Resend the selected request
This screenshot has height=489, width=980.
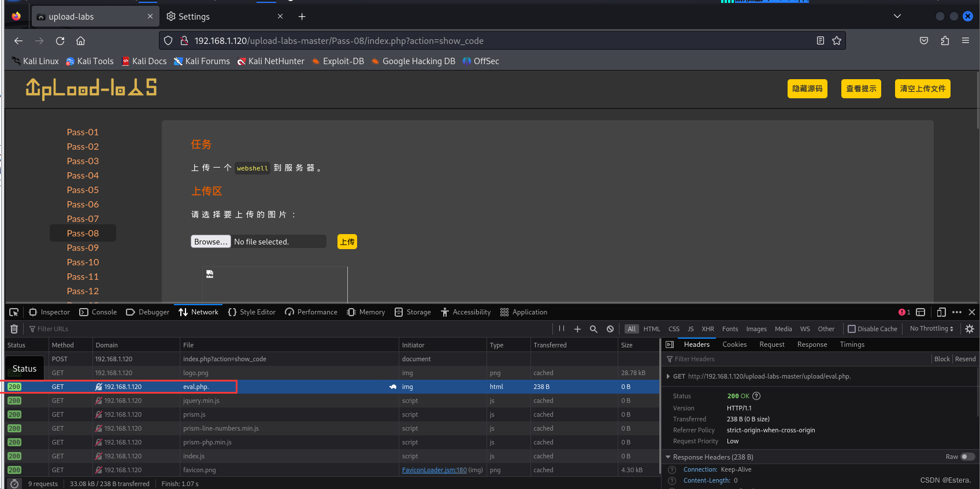coord(965,359)
